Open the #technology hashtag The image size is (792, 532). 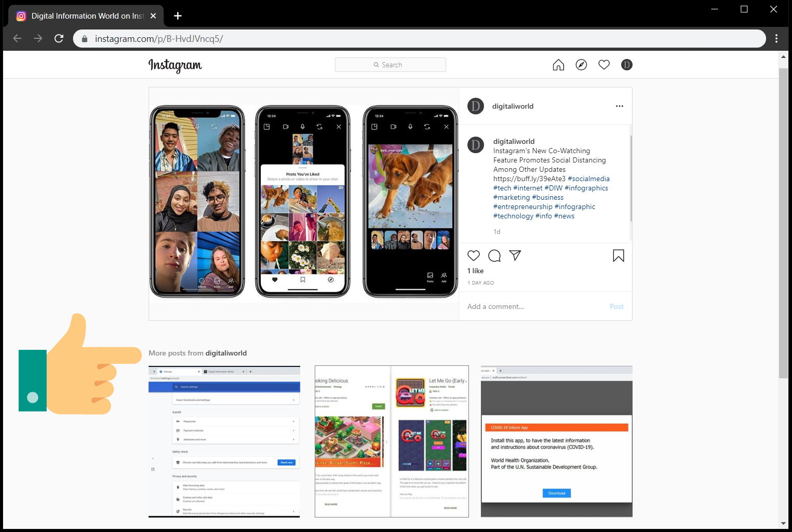point(513,216)
